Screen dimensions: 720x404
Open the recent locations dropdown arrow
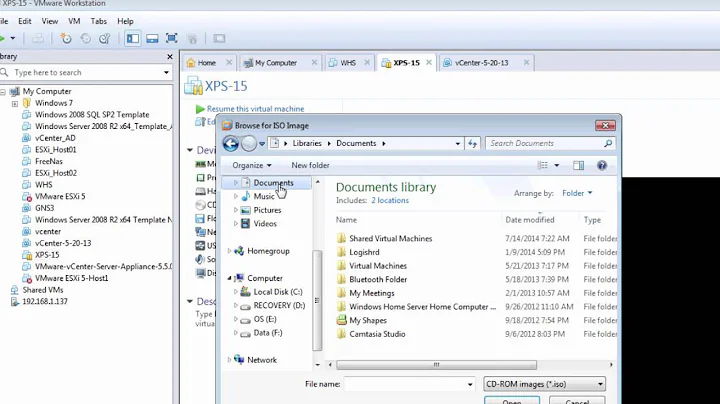262,144
